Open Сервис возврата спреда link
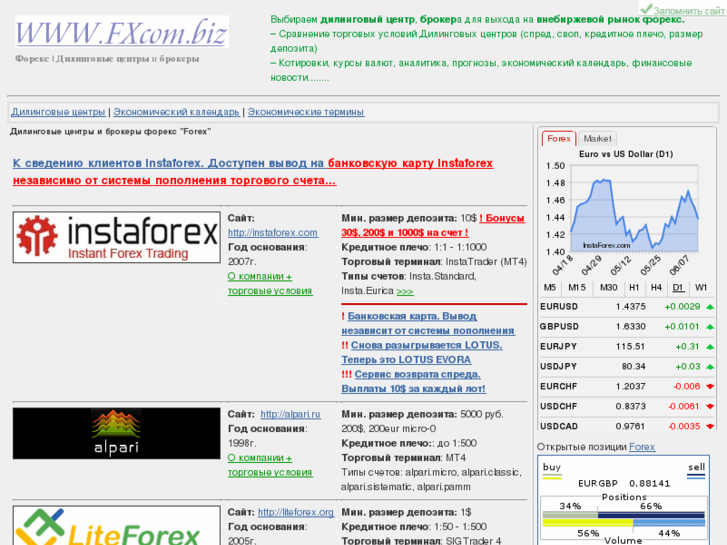The height and width of the screenshot is (545, 727). coord(414,382)
